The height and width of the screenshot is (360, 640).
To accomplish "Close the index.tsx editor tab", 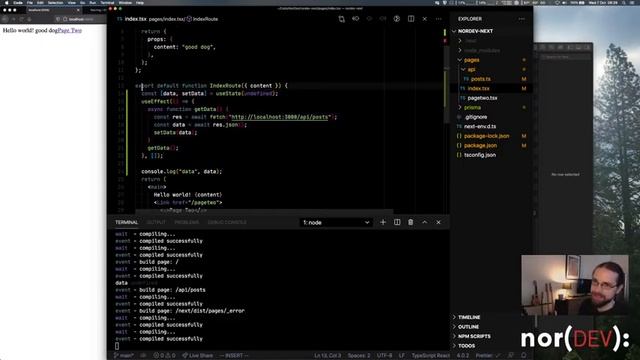I will (x=424, y=19).
